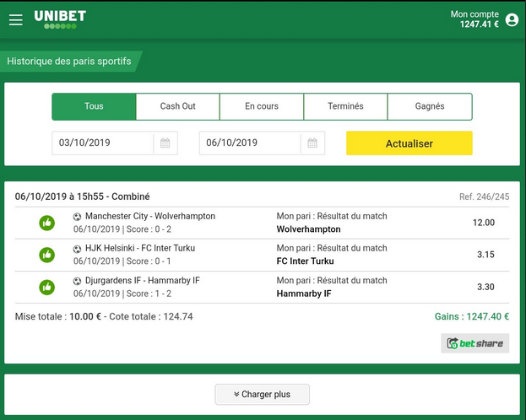Select the odds value 3.15
The width and height of the screenshot is (526, 420).
click(485, 255)
